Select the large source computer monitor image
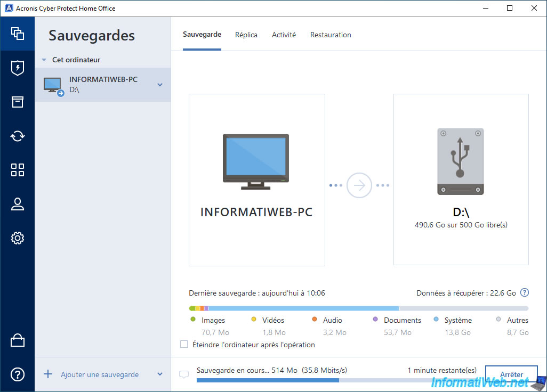The width and height of the screenshot is (547, 392). click(x=256, y=162)
